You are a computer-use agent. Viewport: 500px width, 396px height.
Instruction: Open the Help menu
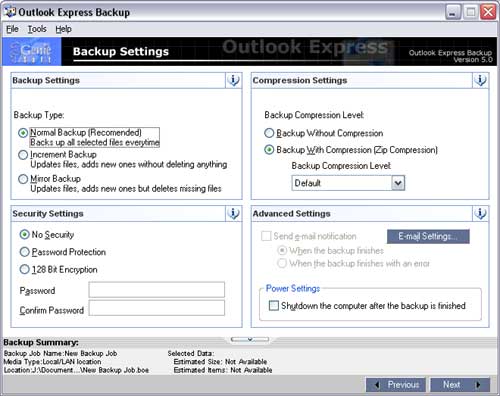click(x=63, y=29)
